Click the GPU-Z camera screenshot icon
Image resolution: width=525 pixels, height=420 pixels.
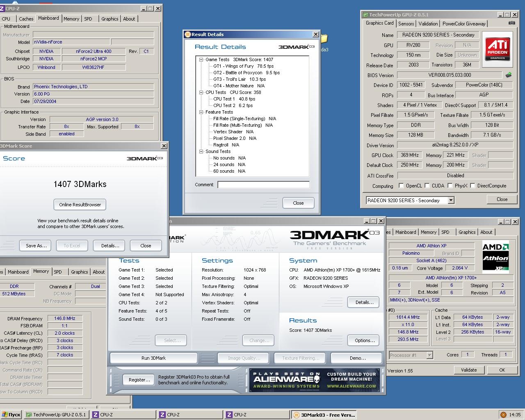pyautogui.click(x=511, y=23)
